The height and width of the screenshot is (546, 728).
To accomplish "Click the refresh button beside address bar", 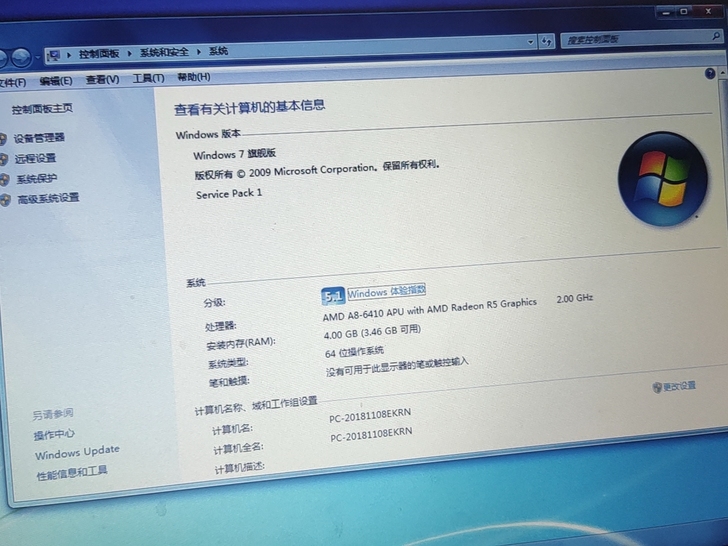I will point(546,41).
